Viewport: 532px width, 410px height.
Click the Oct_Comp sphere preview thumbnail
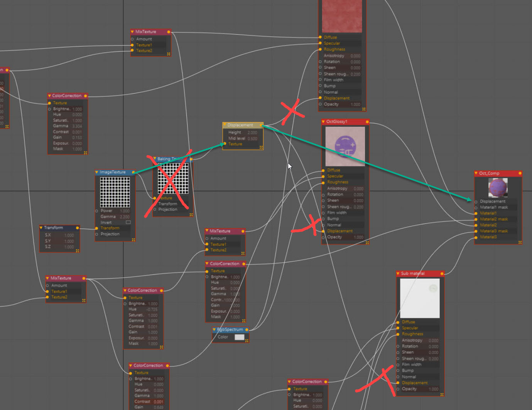(498, 188)
